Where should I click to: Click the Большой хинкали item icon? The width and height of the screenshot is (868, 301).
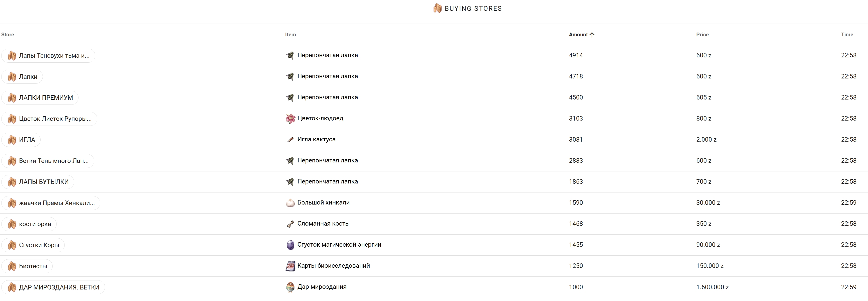(290, 203)
